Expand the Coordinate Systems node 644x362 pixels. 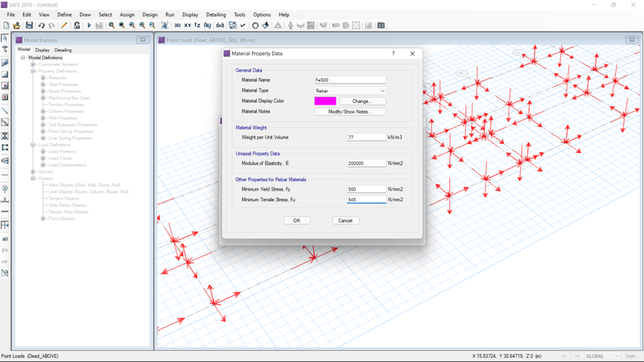point(33,64)
